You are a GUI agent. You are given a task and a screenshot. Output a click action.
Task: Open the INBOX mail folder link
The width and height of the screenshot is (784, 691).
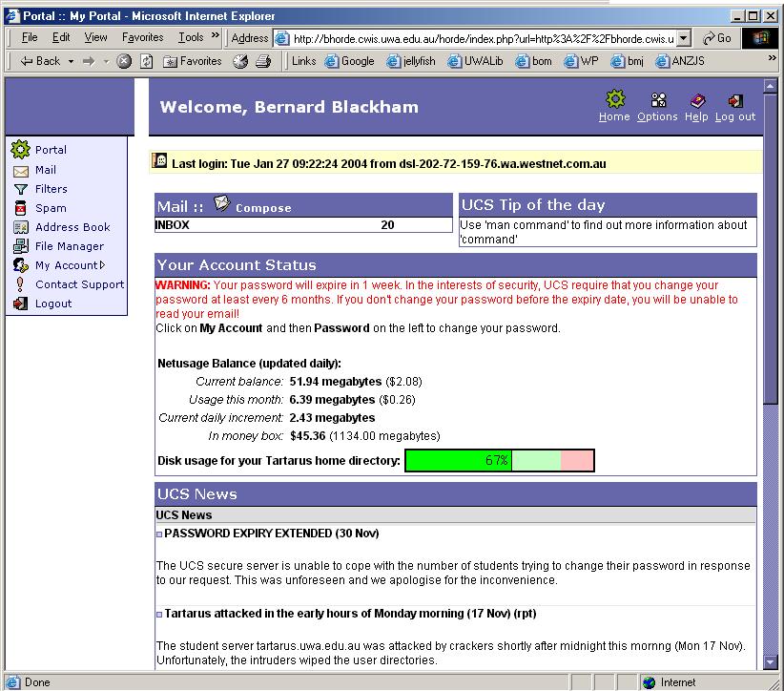click(172, 225)
